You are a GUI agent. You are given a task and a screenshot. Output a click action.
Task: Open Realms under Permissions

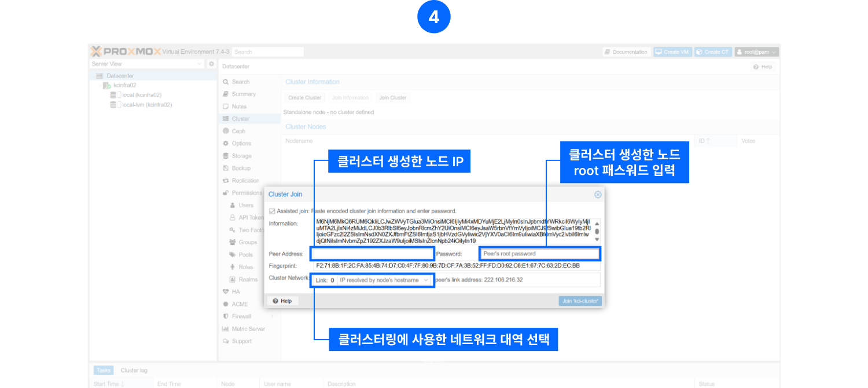[248, 279]
